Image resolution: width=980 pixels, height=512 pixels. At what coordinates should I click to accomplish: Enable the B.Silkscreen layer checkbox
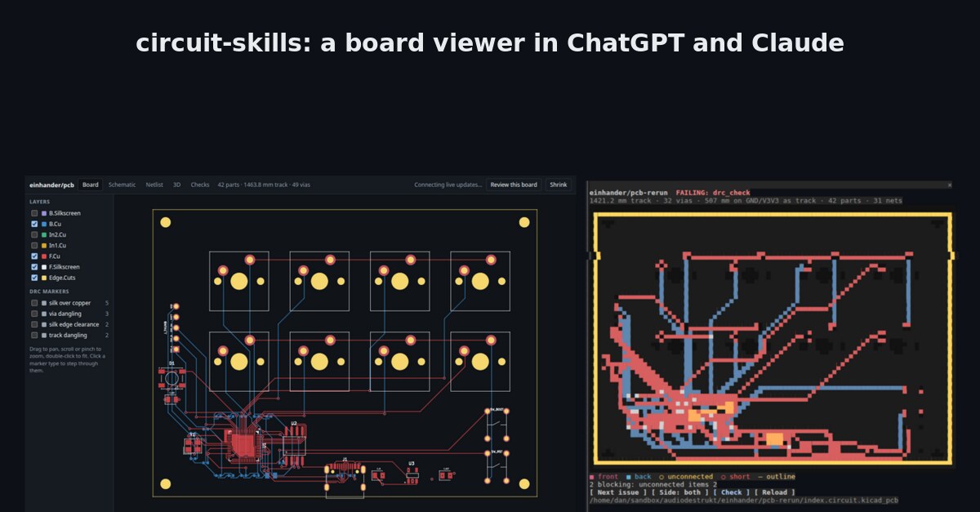[x=34, y=213]
